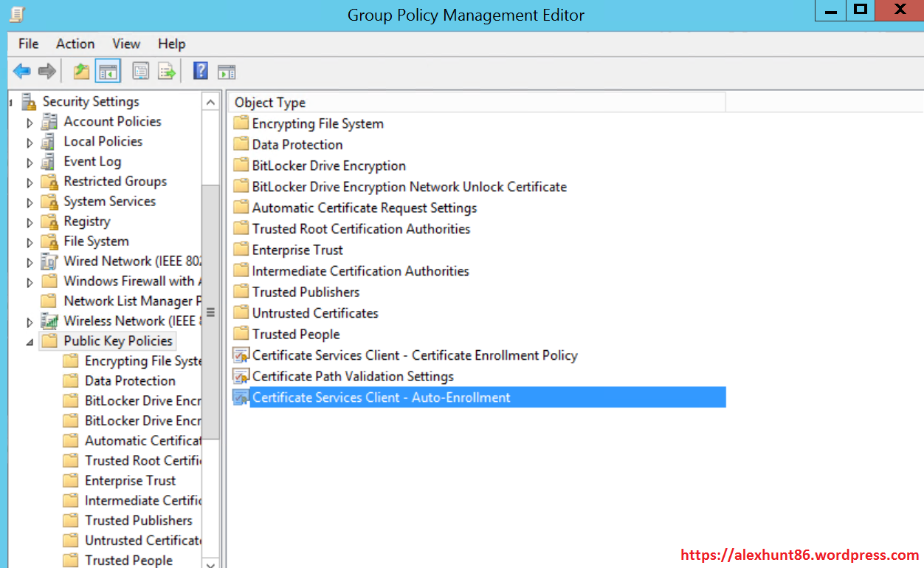This screenshot has width=924, height=568.
Task: Expand the Restricted Groups node arrow
Action: 30,182
